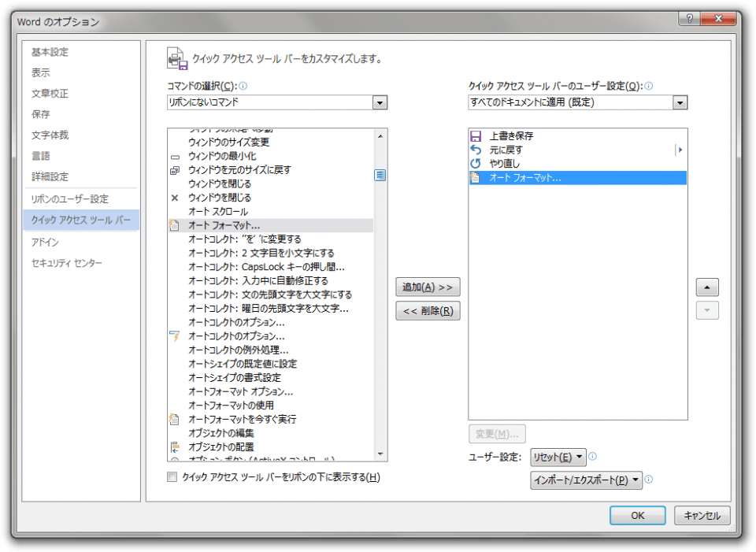Click the command list scroll down arrow
Screen dimensions: 756x552
380,454
